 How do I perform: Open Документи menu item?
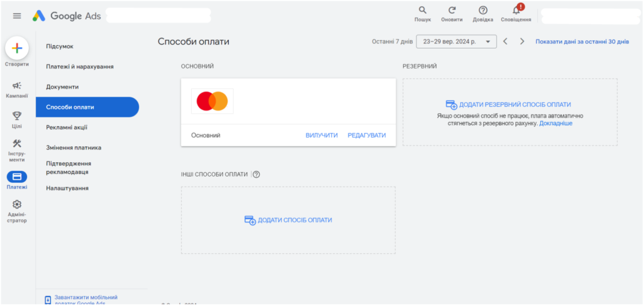tap(62, 87)
